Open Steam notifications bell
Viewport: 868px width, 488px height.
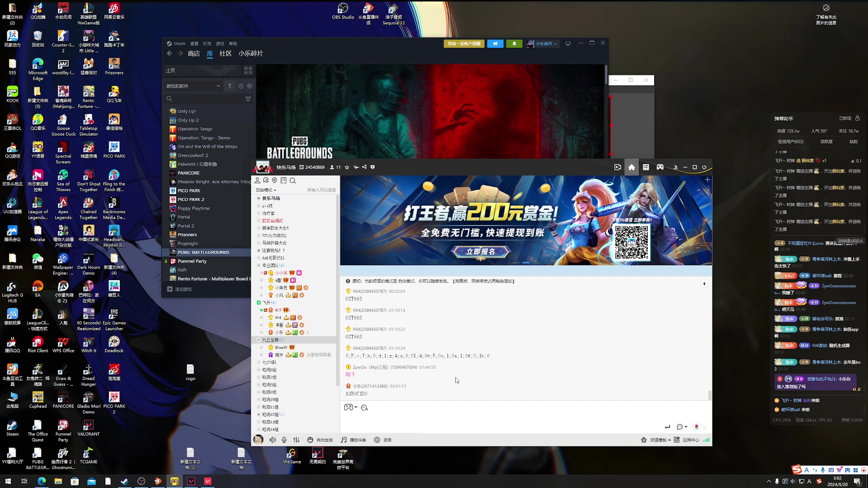tap(514, 44)
